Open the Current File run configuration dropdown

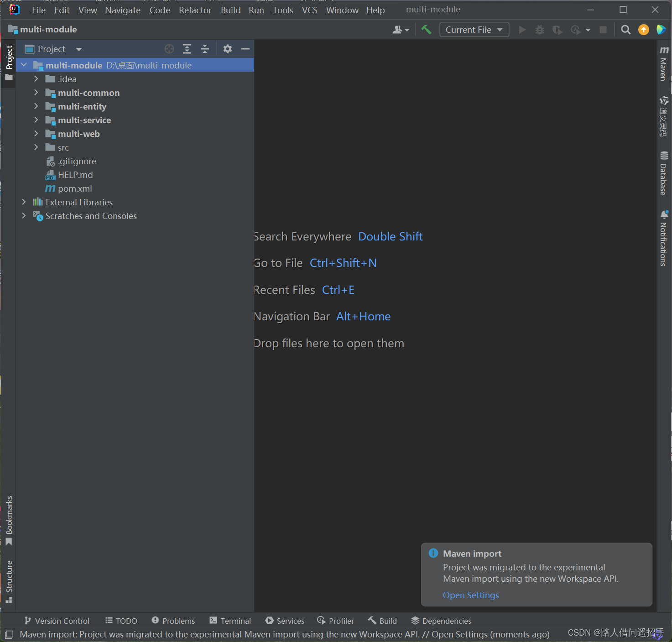pos(474,30)
